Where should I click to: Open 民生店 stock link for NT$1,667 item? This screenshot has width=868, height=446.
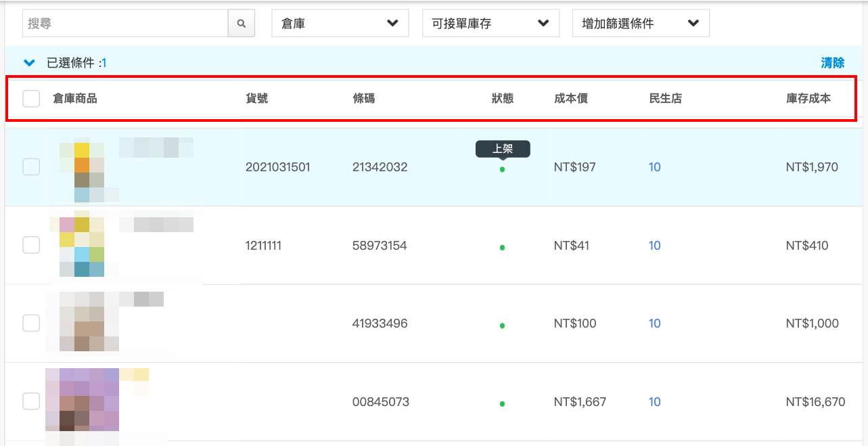tap(655, 402)
